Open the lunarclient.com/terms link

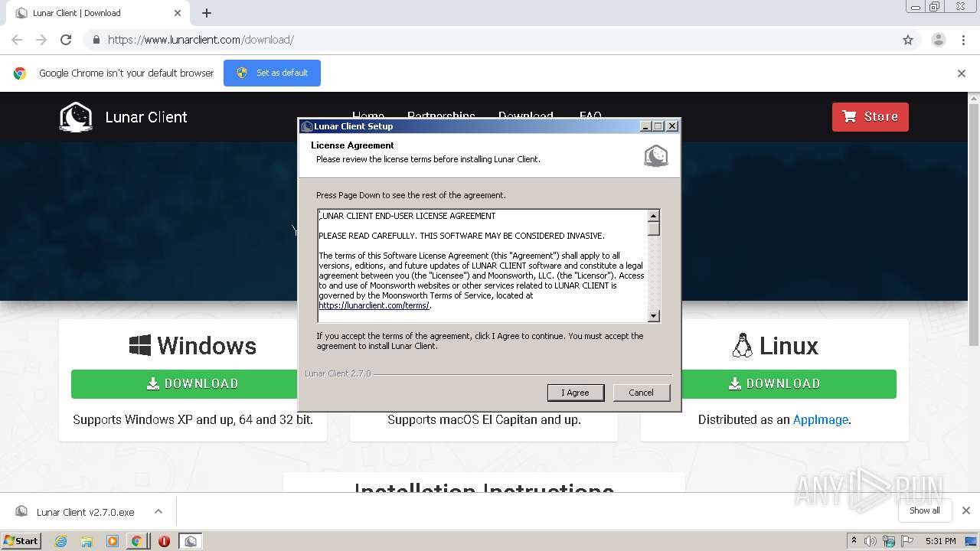[374, 305]
